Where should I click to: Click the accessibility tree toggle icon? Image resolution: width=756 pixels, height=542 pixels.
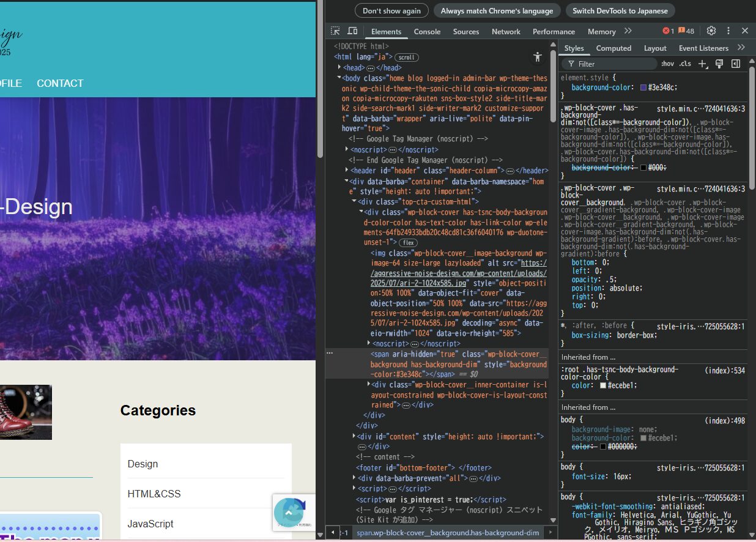[537, 58]
